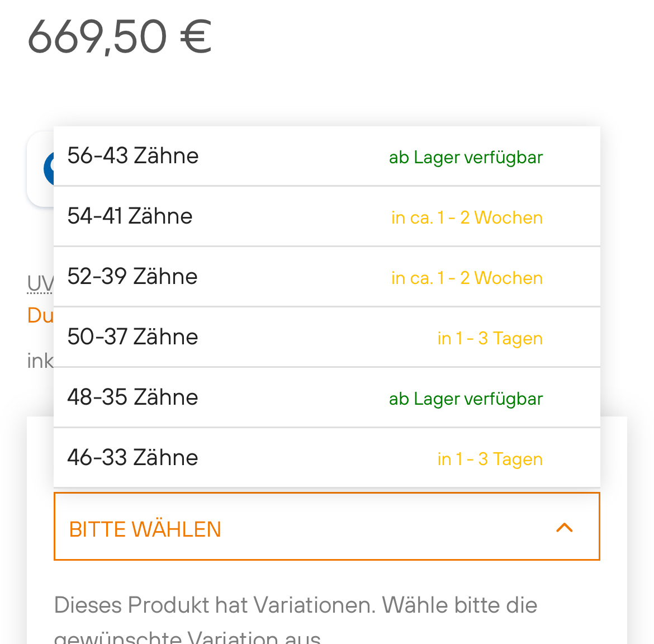Open the orange 'Du' link
The width and height of the screenshot is (654, 644).
tap(40, 315)
